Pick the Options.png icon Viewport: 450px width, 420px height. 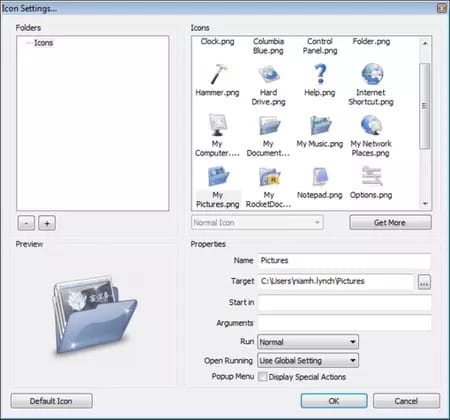pos(371,183)
